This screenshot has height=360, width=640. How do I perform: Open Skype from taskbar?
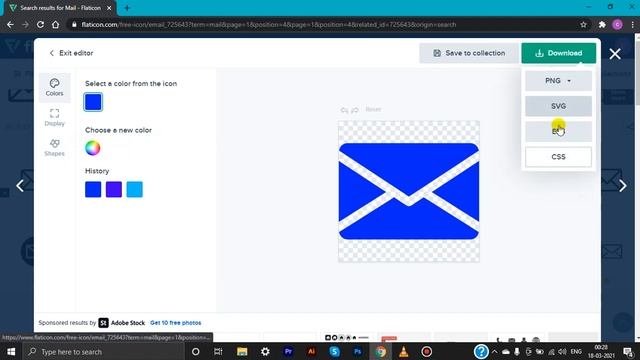point(334,351)
